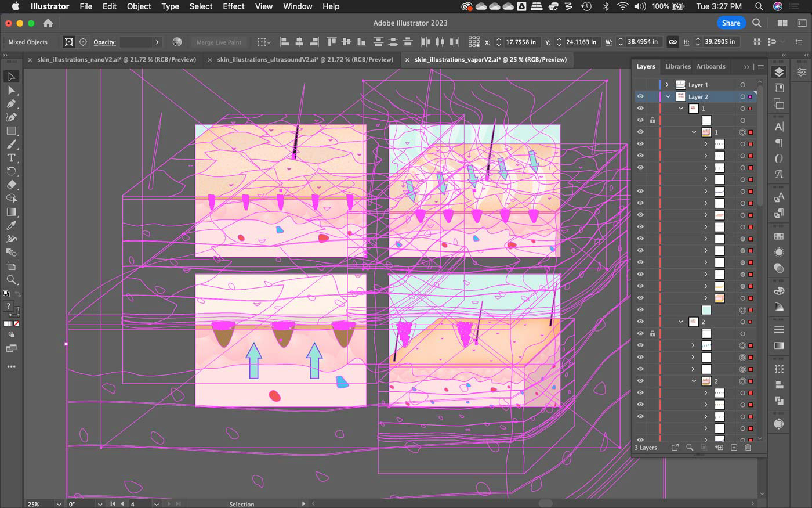Switch to skin_illustrations_nanoV2.ai tab
This screenshot has height=508, width=812.
(x=117, y=59)
